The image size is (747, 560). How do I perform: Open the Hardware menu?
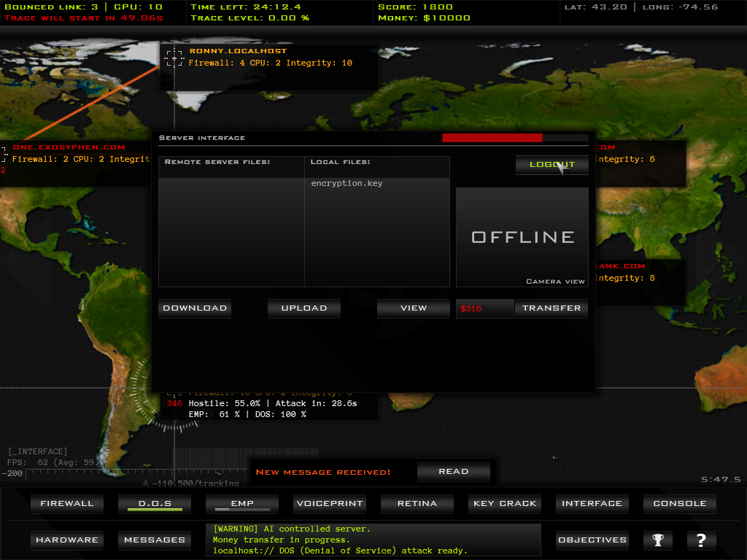67,540
